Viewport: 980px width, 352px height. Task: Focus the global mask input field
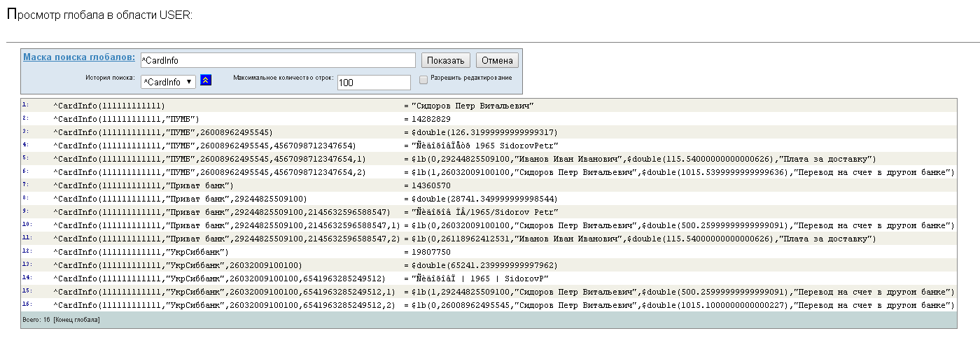coord(279,60)
